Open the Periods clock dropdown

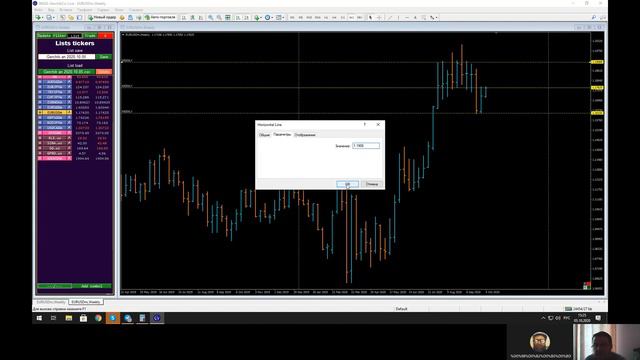click(269, 18)
